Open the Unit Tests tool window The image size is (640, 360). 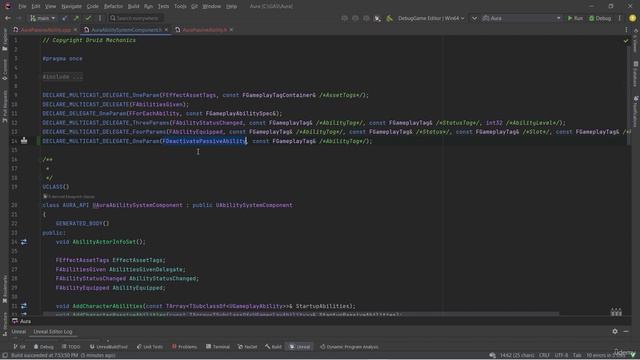[x=150, y=347]
